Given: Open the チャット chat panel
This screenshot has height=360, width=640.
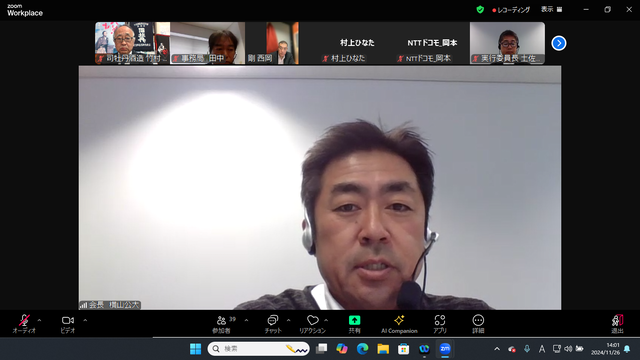Looking at the screenshot, I should (x=273, y=324).
